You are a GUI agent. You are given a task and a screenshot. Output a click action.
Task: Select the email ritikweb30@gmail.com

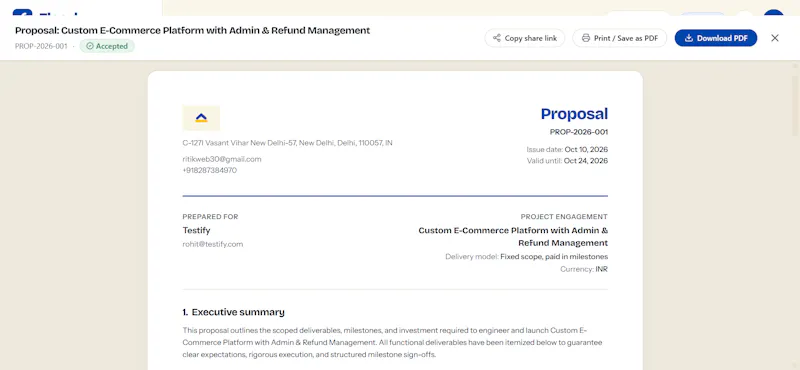click(x=222, y=159)
